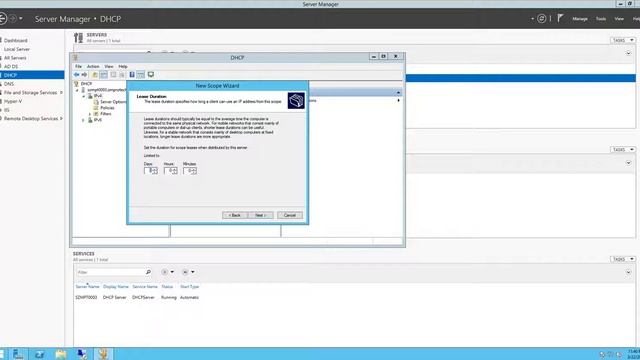
Task: Open the notifications flag in Server Manager
Action: 560,18
